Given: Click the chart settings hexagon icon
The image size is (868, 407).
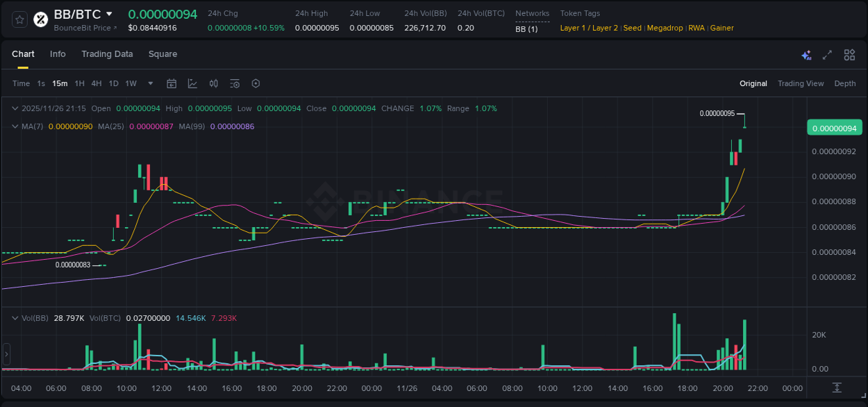Looking at the screenshot, I should pos(255,83).
